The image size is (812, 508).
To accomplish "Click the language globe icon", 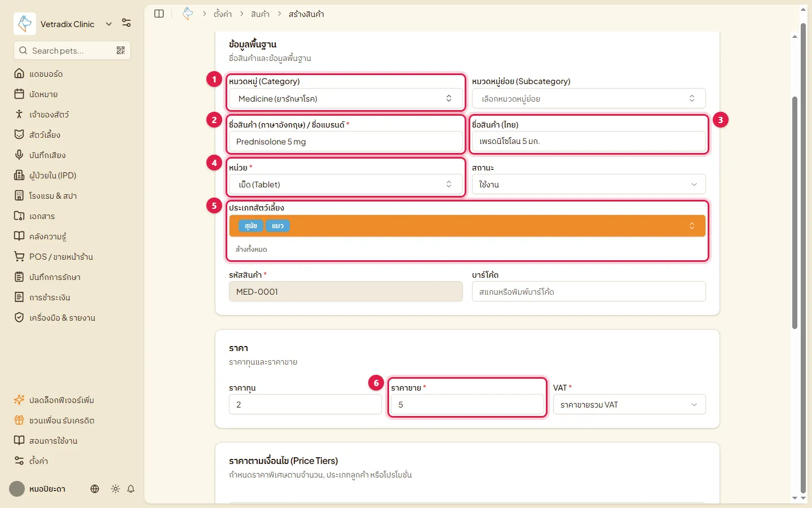I will click(x=95, y=489).
